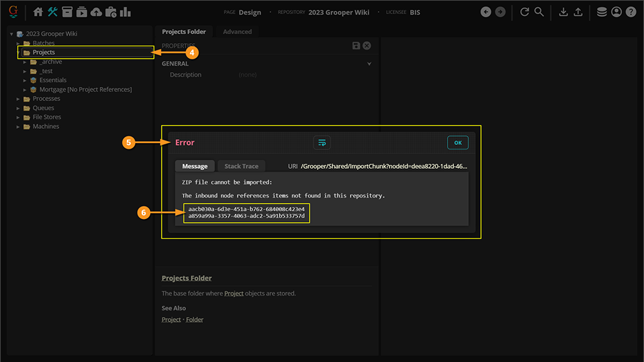The width and height of the screenshot is (644, 362).
Task: Toggle word wrap icon in Error dialog
Action: coord(321,142)
